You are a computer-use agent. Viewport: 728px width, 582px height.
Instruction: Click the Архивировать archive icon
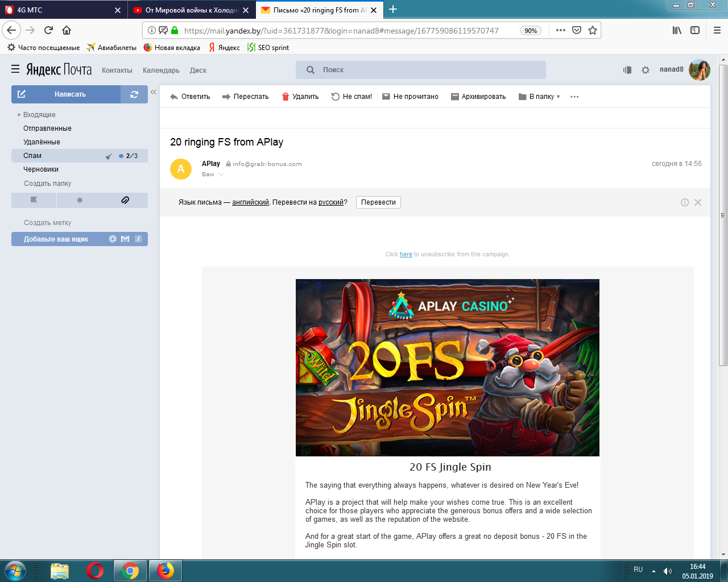click(x=454, y=97)
